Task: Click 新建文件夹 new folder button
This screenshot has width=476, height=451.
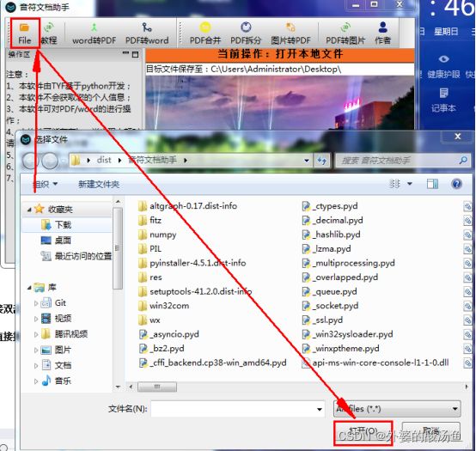Action: tap(99, 184)
